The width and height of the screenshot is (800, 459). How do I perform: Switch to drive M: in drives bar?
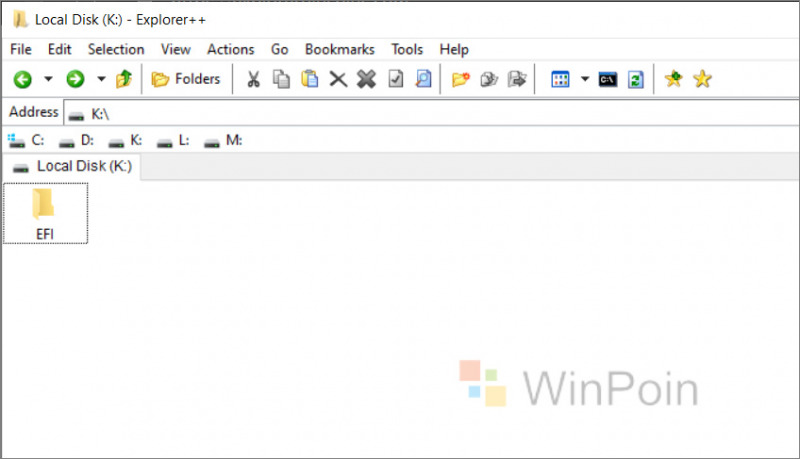(x=223, y=141)
